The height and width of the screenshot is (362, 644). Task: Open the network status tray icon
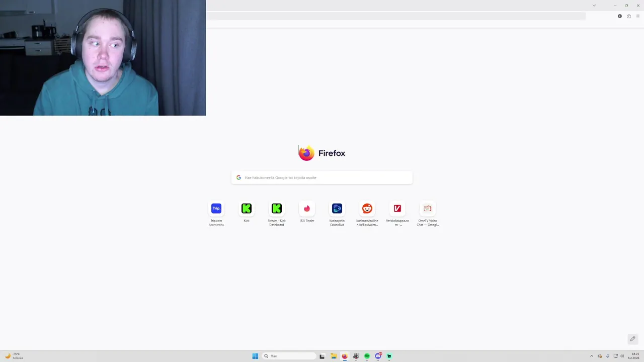click(615, 356)
